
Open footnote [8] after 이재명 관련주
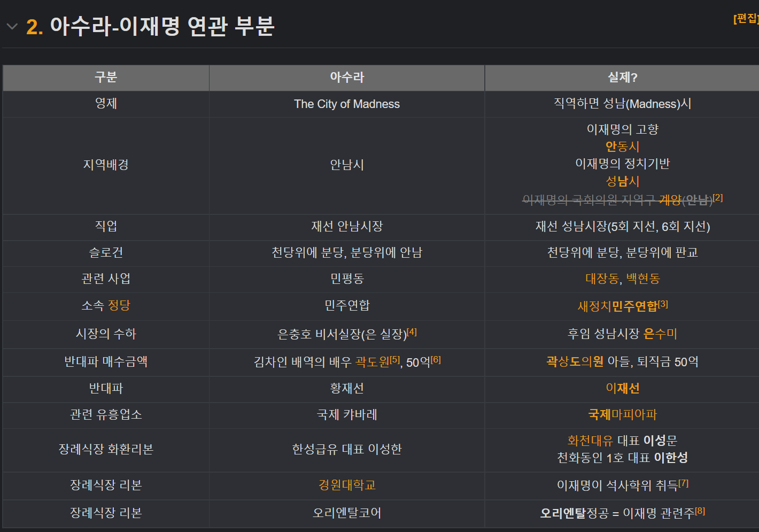(700, 511)
